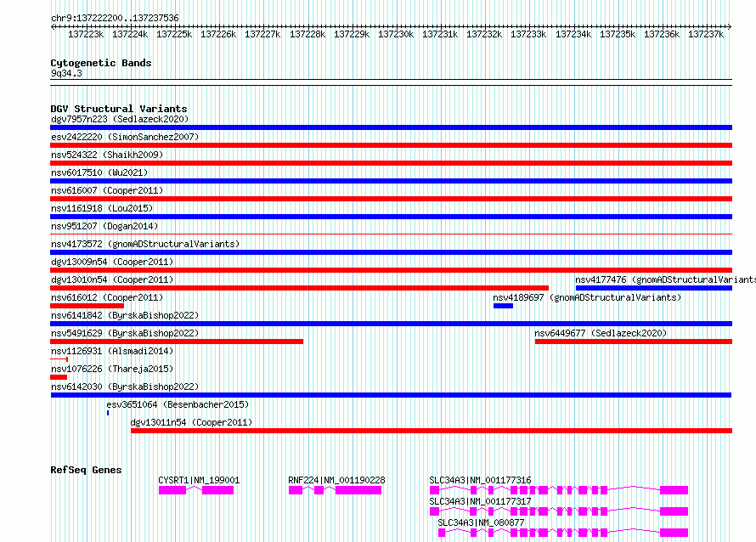
Task: Click the nsv5491629 (ByrskaBishop2022) label
Action: (125, 333)
